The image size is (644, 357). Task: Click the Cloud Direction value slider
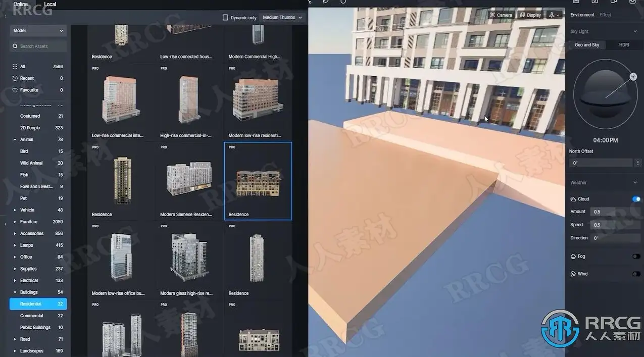coord(616,238)
